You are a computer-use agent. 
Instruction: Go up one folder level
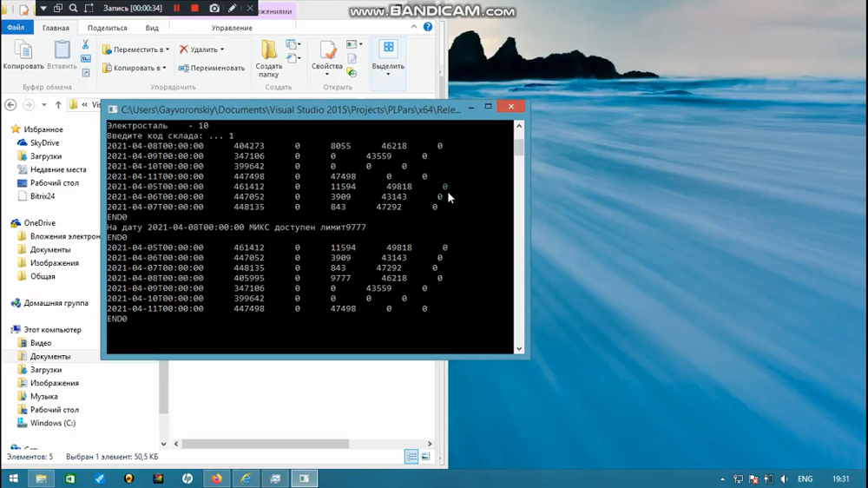(58, 105)
